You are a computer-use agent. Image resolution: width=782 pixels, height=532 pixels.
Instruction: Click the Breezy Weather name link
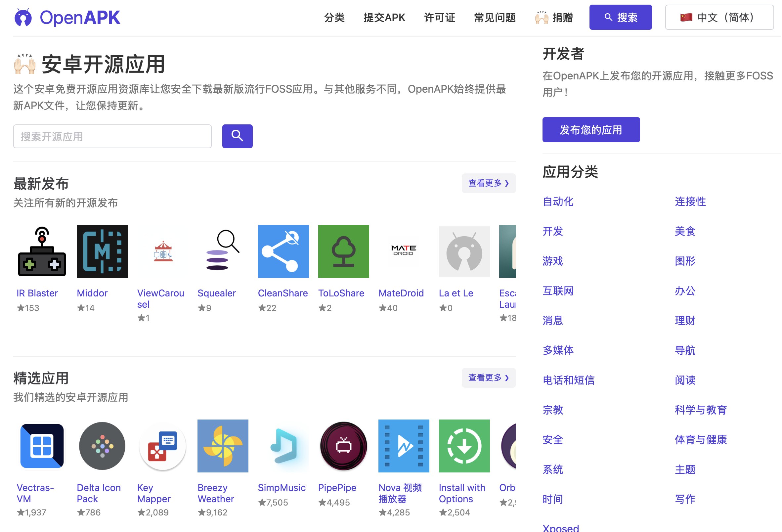pos(216,494)
